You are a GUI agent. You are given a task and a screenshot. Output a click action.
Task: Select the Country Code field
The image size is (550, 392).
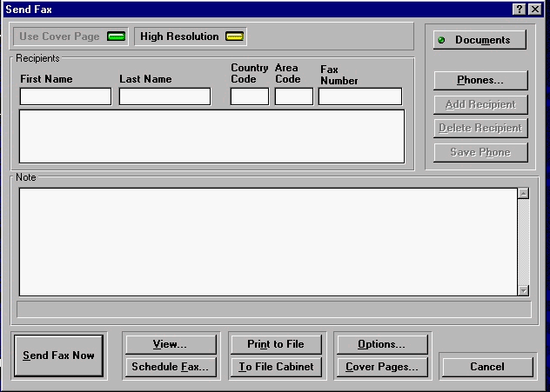point(249,96)
